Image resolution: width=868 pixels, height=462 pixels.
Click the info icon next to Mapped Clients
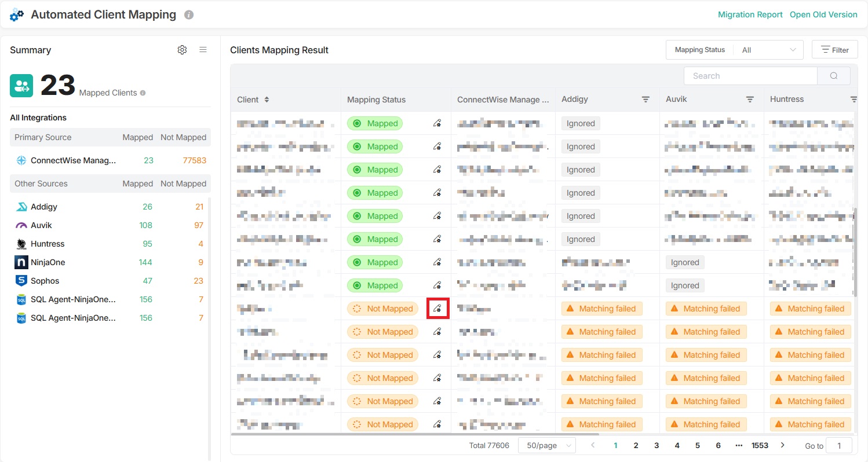coord(143,93)
